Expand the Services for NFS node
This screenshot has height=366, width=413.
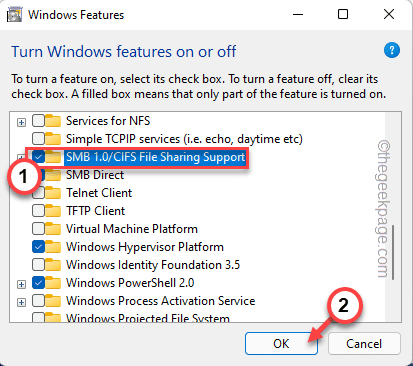point(21,122)
